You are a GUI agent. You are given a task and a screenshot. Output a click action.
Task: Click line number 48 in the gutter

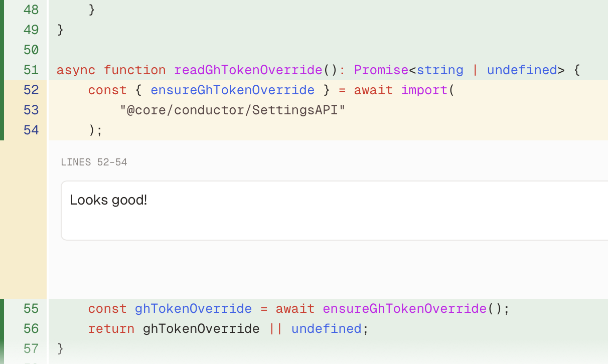click(31, 10)
